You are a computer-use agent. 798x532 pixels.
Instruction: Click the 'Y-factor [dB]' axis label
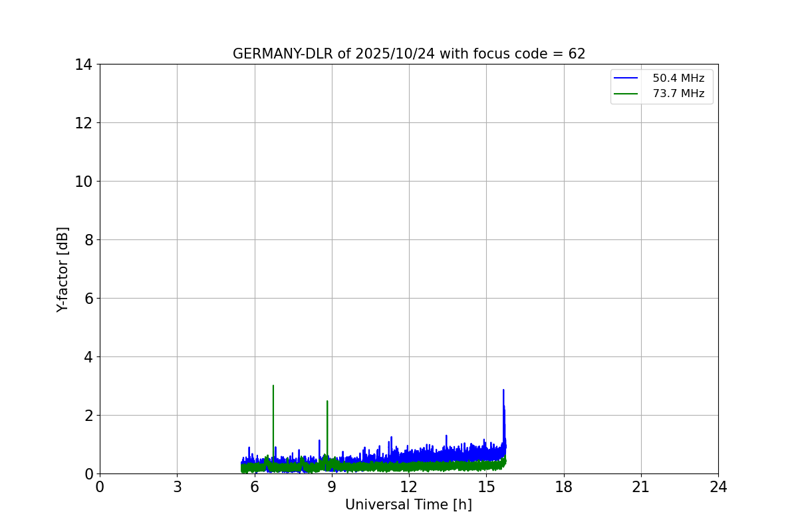pos(63,269)
